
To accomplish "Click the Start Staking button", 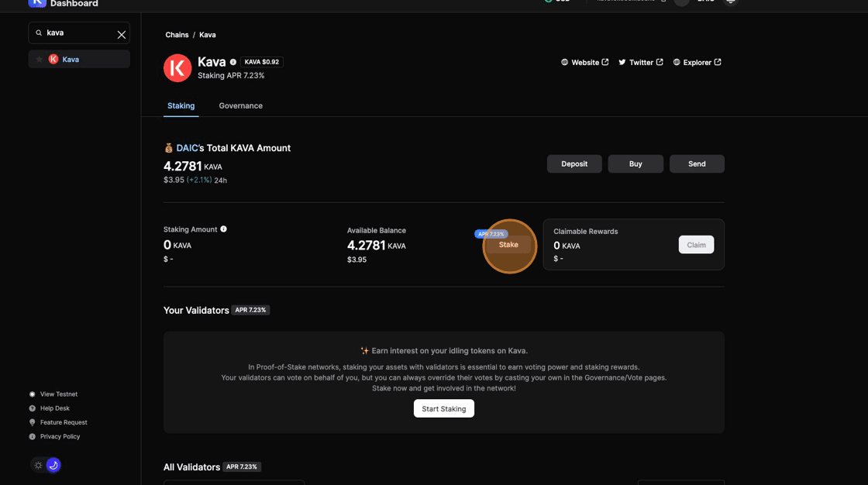I will (x=443, y=408).
